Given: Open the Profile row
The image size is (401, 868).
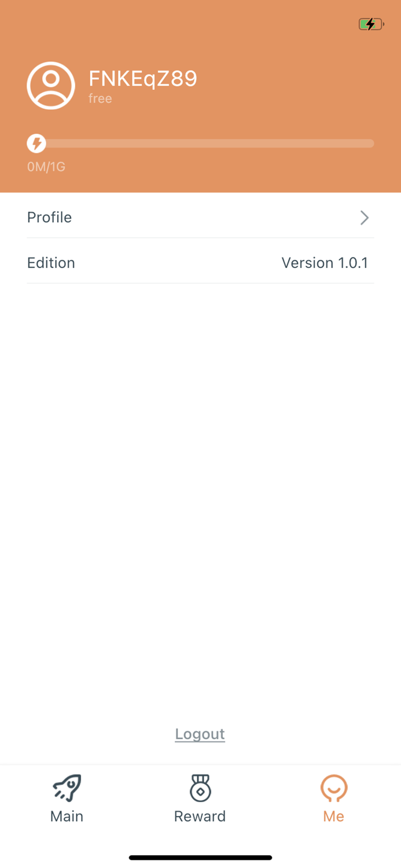Looking at the screenshot, I should tap(200, 218).
